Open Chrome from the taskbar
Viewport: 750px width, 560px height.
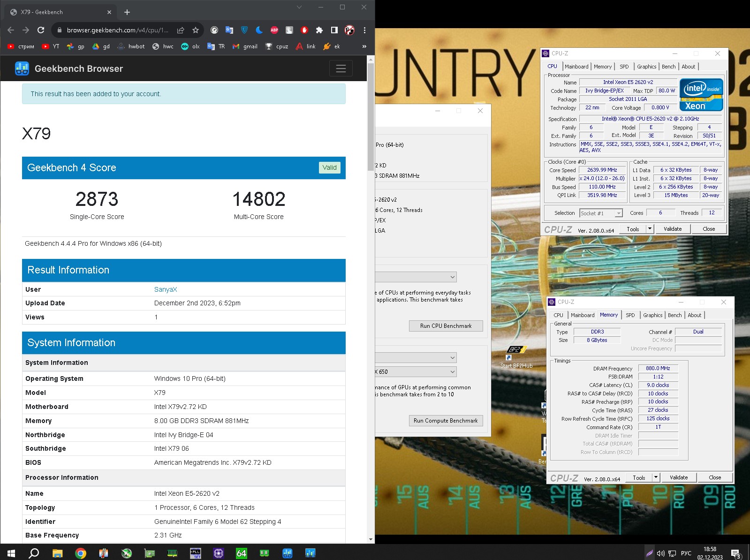point(81,553)
